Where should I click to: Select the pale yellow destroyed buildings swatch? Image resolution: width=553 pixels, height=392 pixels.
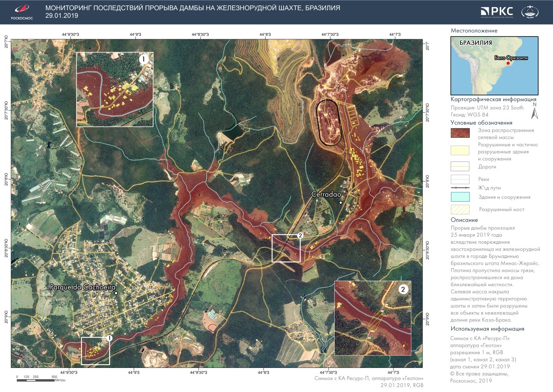[460, 151]
